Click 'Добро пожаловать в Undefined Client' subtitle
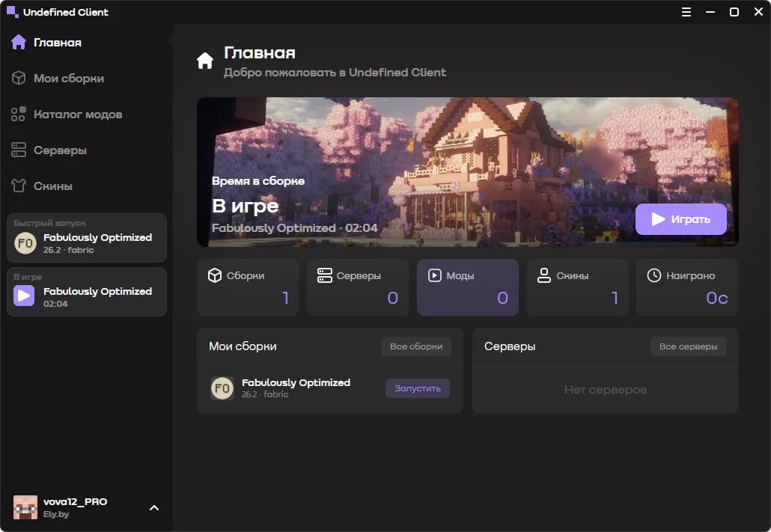Screen dimensions: 771x532 click(x=335, y=73)
